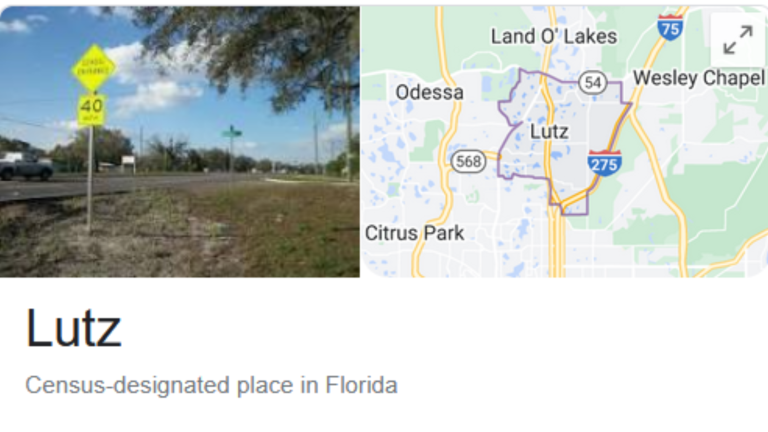Image resolution: width=768 pixels, height=432 pixels.
Task: Select the Wesley Chapel map label
Action: pyautogui.click(x=698, y=78)
